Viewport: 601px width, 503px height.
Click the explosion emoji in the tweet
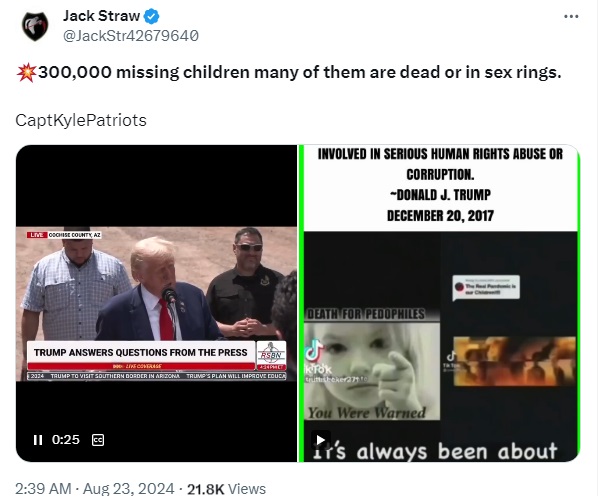27,73
